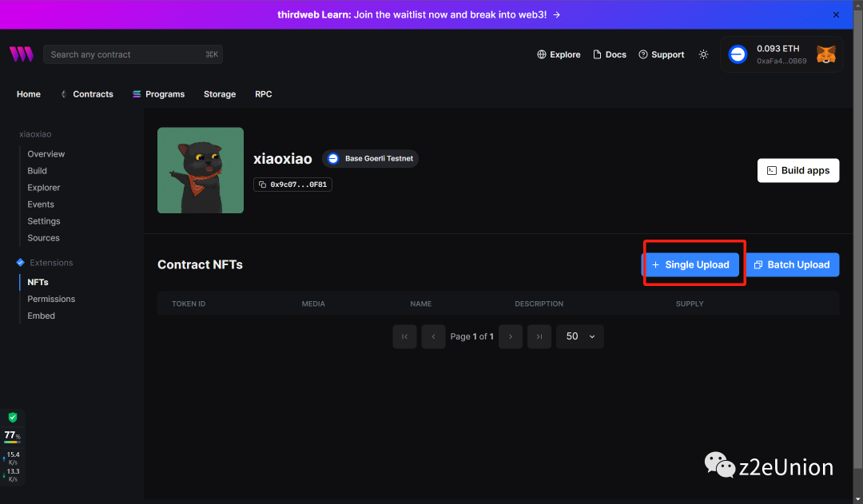Select NFTs under Extensions sidebar
Screen dimensions: 863x504
pos(38,281)
